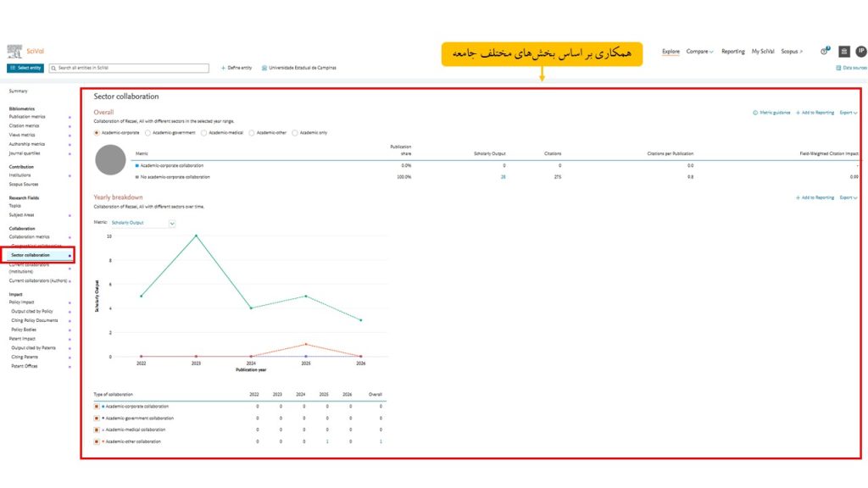
Task: Toggle Academic-other collaboration series checkbox
Action: click(97, 441)
